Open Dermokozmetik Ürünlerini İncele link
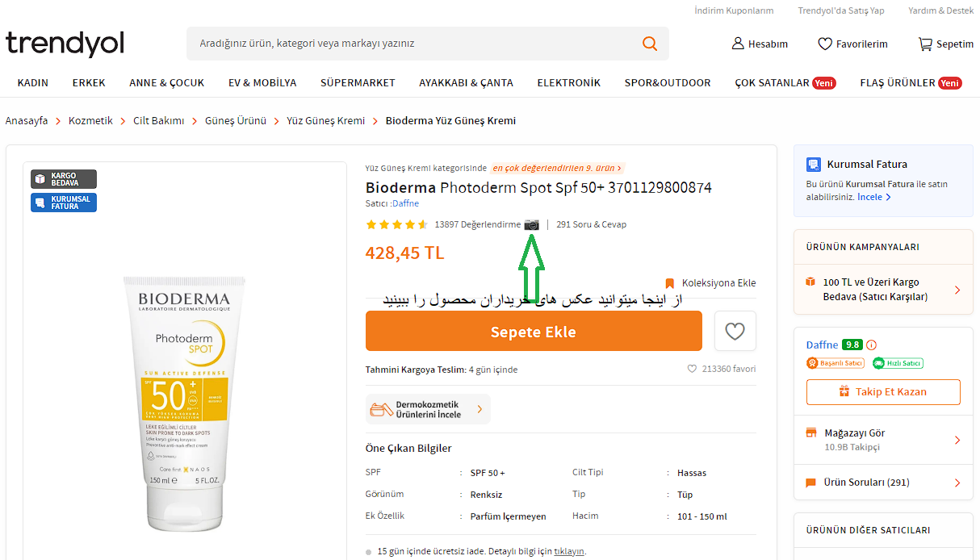The image size is (980, 560). pyautogui.click(x=428, y=409)
